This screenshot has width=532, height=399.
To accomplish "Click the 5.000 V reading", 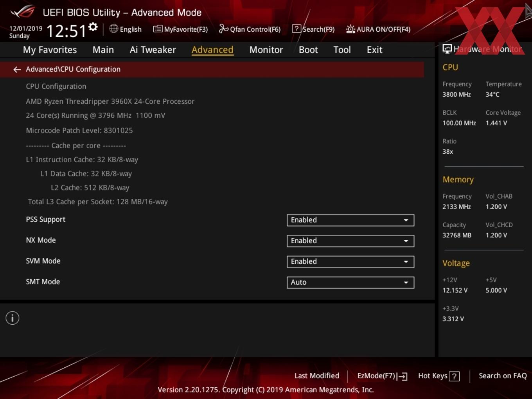I will [496, 290].
